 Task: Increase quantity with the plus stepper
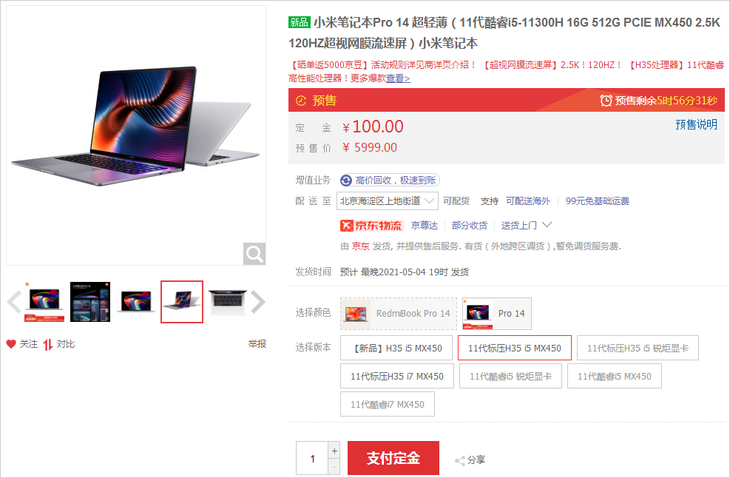click(x=334, y=451)
